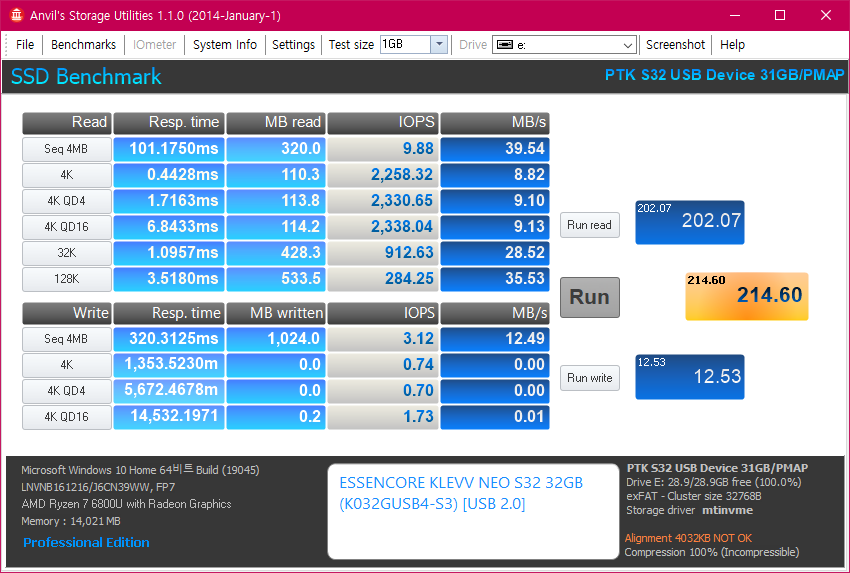Click the MB written column header
The image size is (850, 573).
(276, 313)
